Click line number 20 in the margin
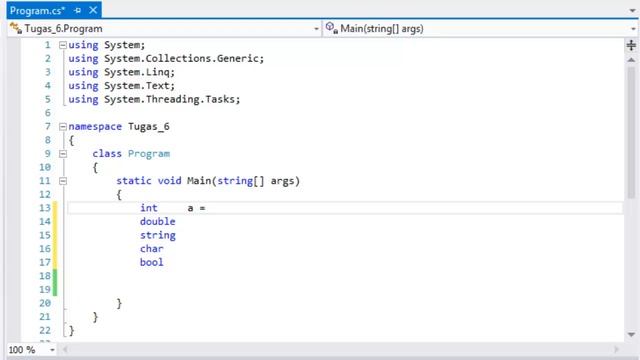Viewport: 640px width, 360px height. coord(45,303)
